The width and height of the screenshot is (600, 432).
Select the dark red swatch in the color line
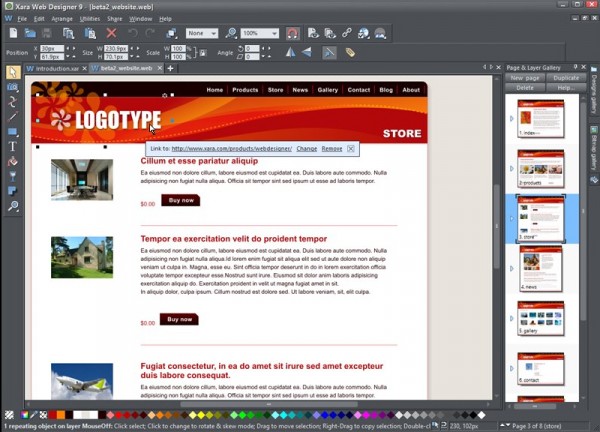click(52, 415)
